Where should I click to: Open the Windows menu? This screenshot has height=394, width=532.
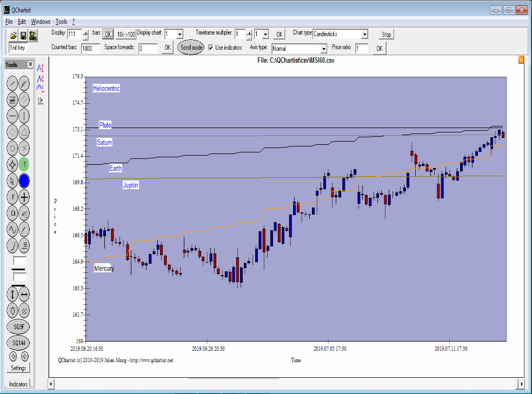coord(41,22)
